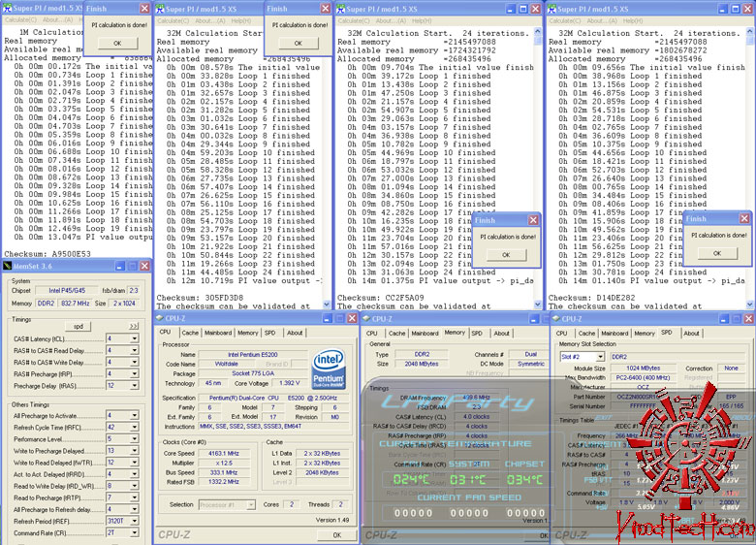Click the Super PI 1M window title icon

[7, 8]
